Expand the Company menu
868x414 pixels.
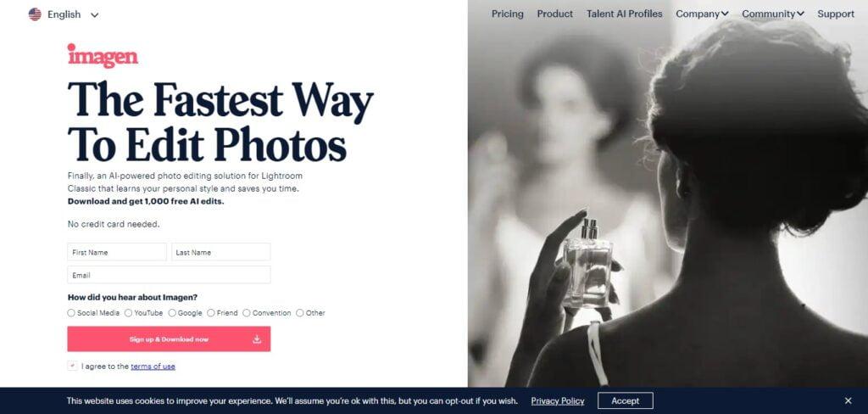point(702,14)
